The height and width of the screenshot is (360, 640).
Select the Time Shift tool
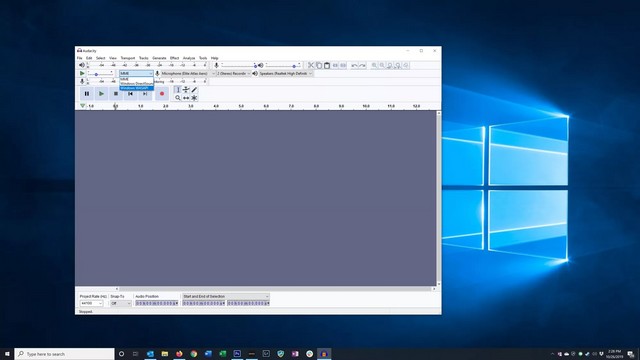click(186, 98)
